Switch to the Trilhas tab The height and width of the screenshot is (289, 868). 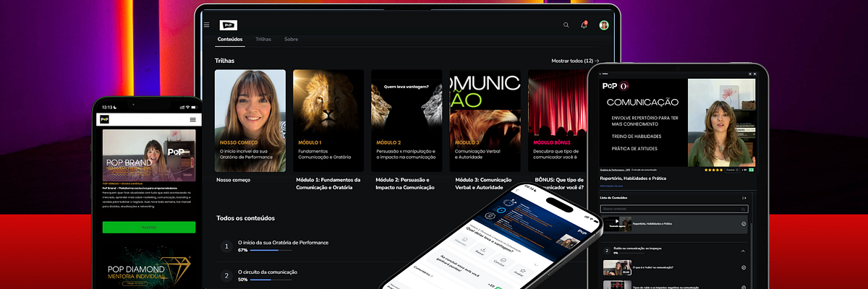tap(263, 39)
